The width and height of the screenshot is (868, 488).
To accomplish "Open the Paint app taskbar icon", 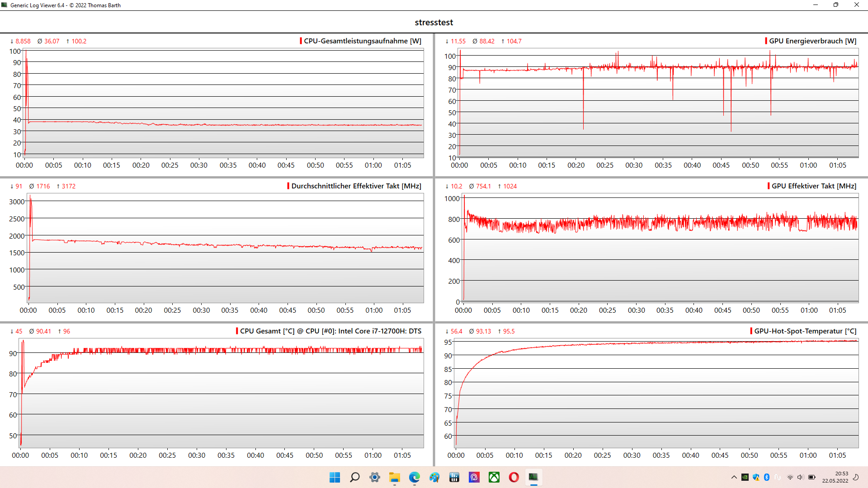I will coord(434,477).
